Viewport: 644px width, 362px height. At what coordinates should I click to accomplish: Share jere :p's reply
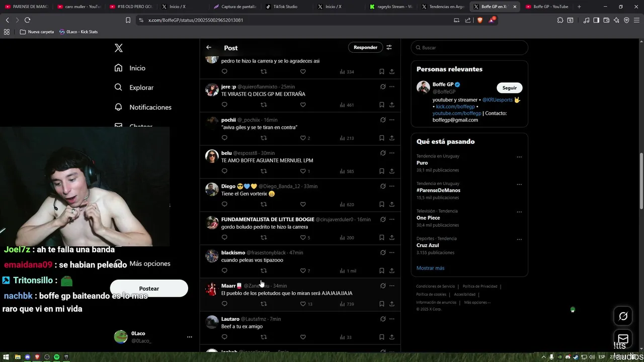[x=392, y=105]
